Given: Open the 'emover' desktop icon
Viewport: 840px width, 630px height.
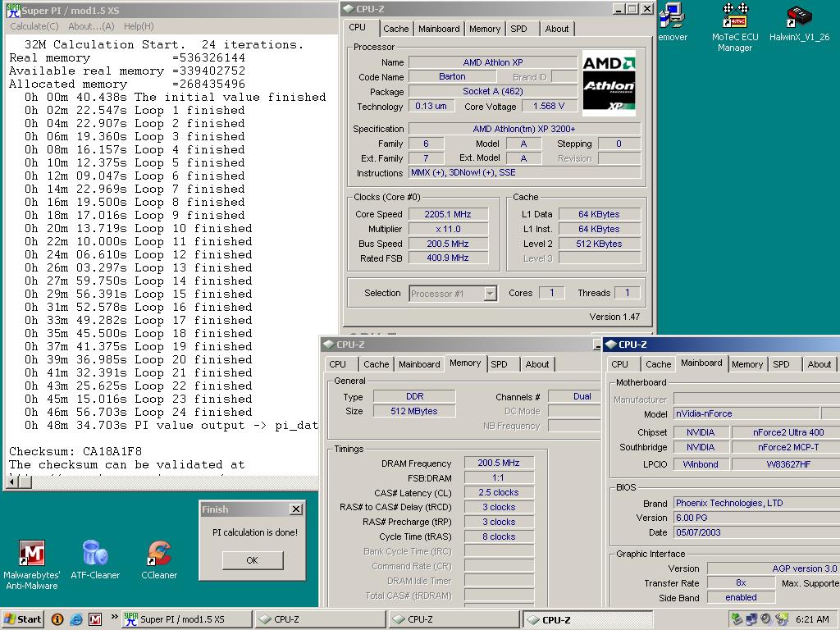Looking at the screenshot, I should coord(672,16).
